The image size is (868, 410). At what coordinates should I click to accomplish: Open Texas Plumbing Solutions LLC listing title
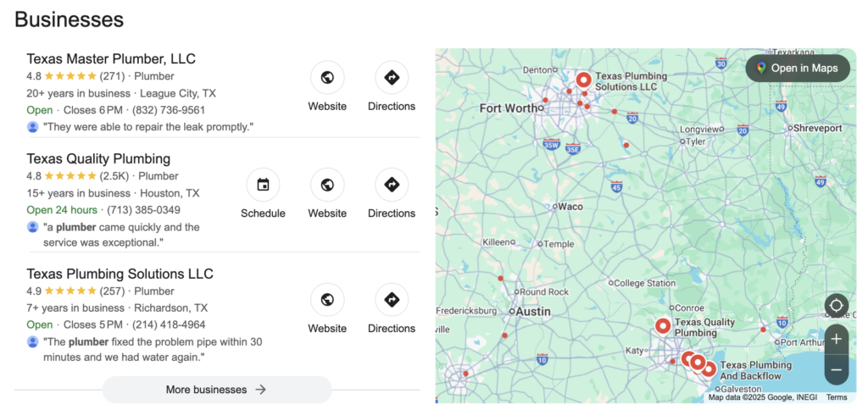[x=120, y=274]
